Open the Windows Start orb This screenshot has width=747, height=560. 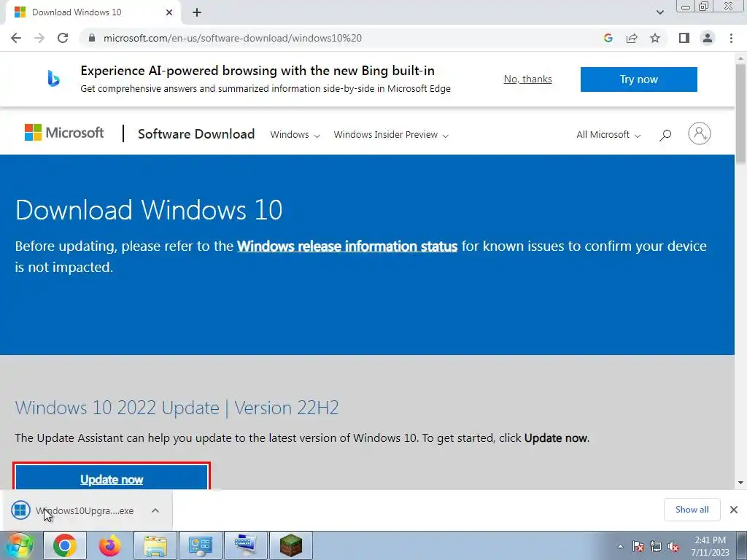20,545
